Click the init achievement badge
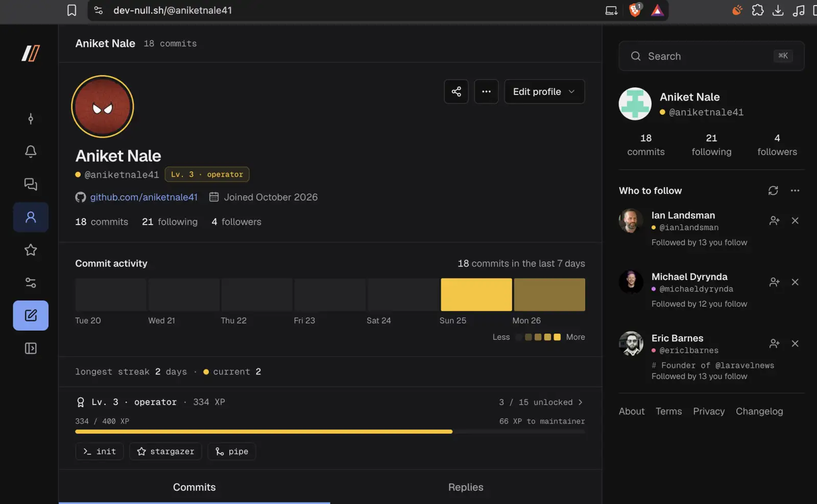Image resolution: width=817 pixels, height=504 pixels. click(x=100, y=451)
